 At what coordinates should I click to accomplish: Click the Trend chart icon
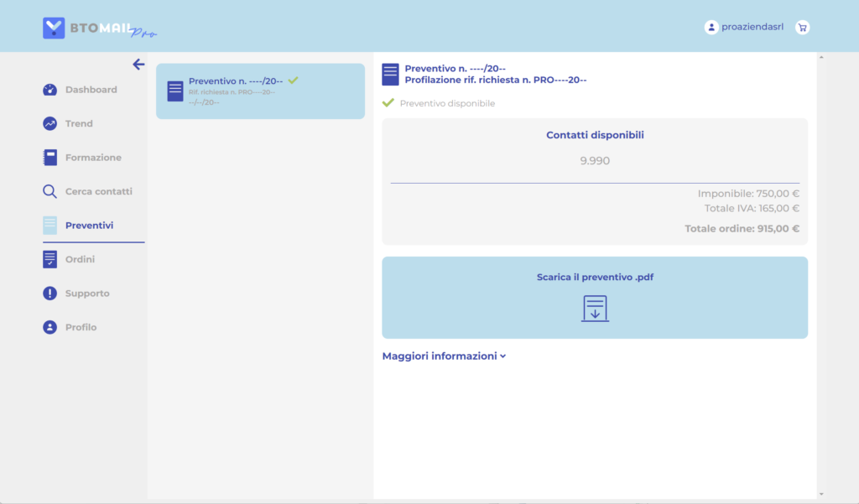49,123
